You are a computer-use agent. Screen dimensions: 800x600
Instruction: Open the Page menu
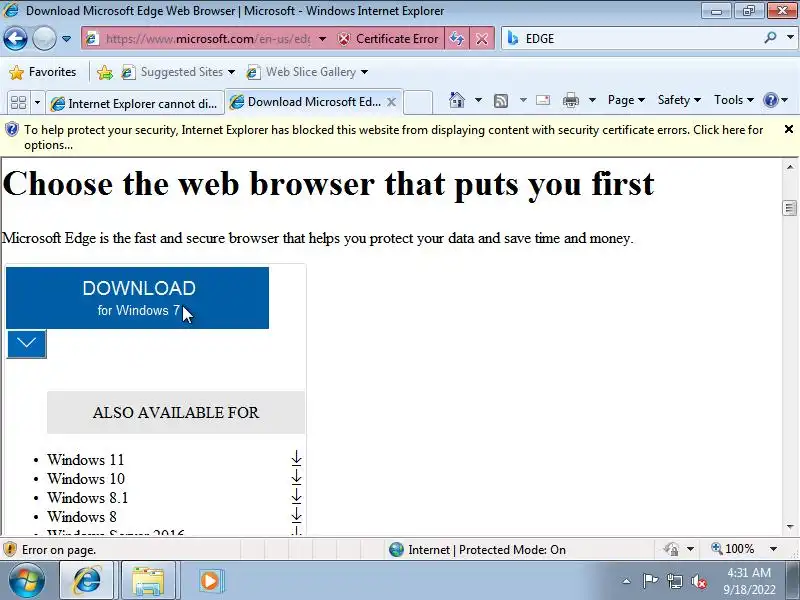tap(626, 100)
